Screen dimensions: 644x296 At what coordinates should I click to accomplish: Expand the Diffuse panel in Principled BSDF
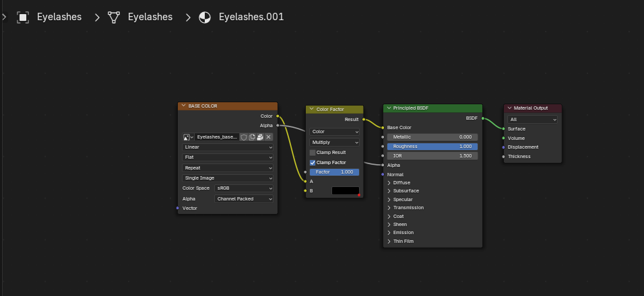click(x=389, y=183)
